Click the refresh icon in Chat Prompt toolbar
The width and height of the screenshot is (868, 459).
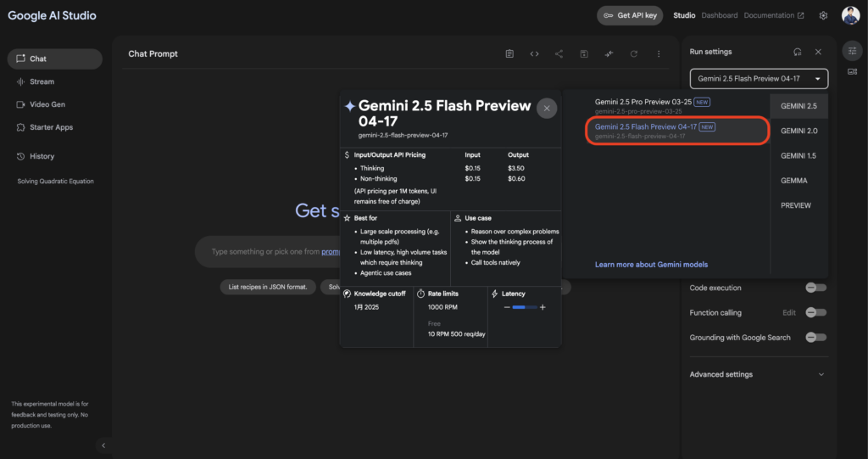633,53
